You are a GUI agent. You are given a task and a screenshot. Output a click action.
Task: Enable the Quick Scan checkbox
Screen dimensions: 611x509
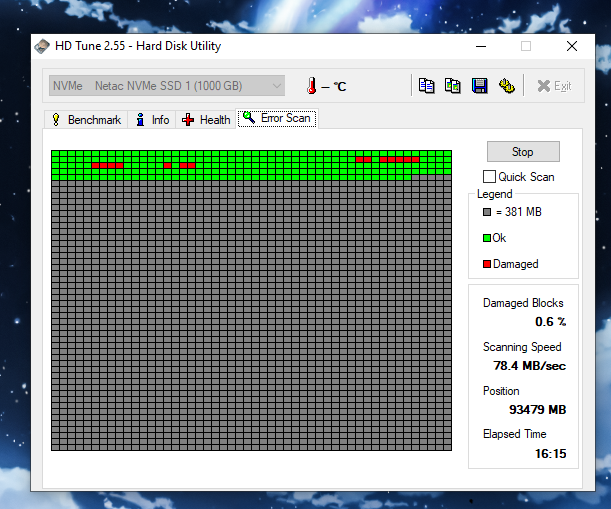[489, 177]
